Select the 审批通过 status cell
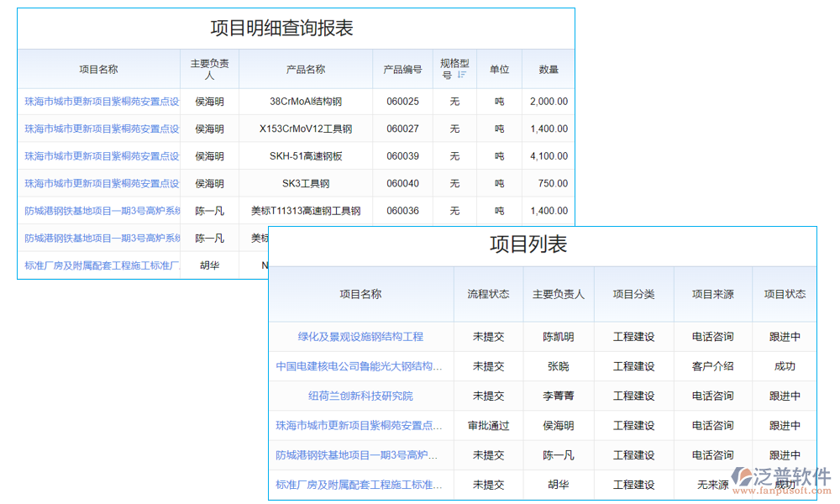Viewport: 840px width, 504px height. pos(489,426)
